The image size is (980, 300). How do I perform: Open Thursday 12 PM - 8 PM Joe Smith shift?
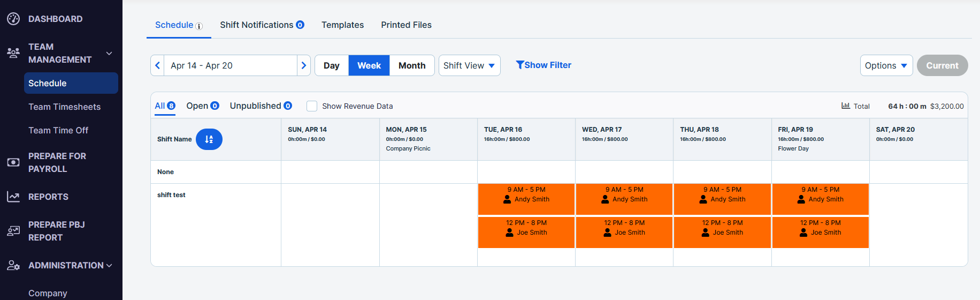722,232
